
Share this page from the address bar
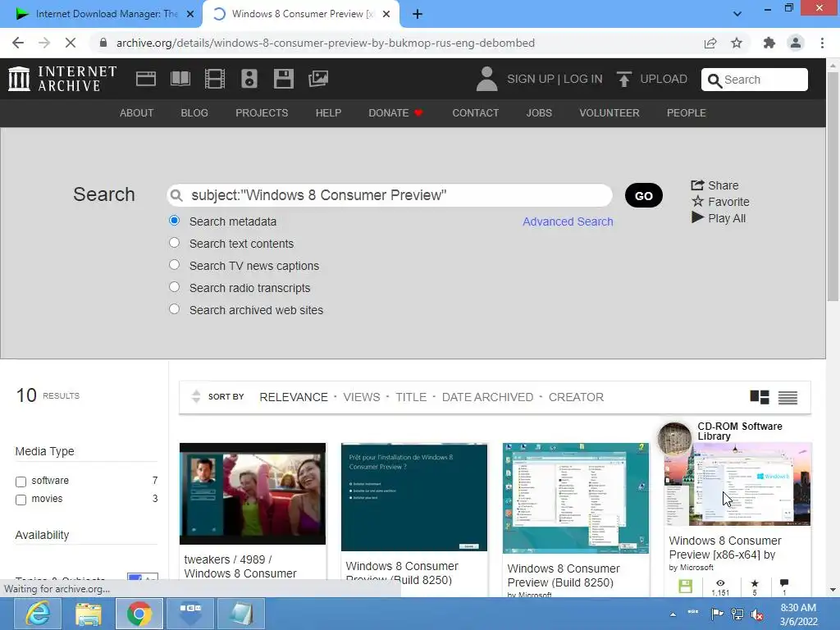click(710, 43)
